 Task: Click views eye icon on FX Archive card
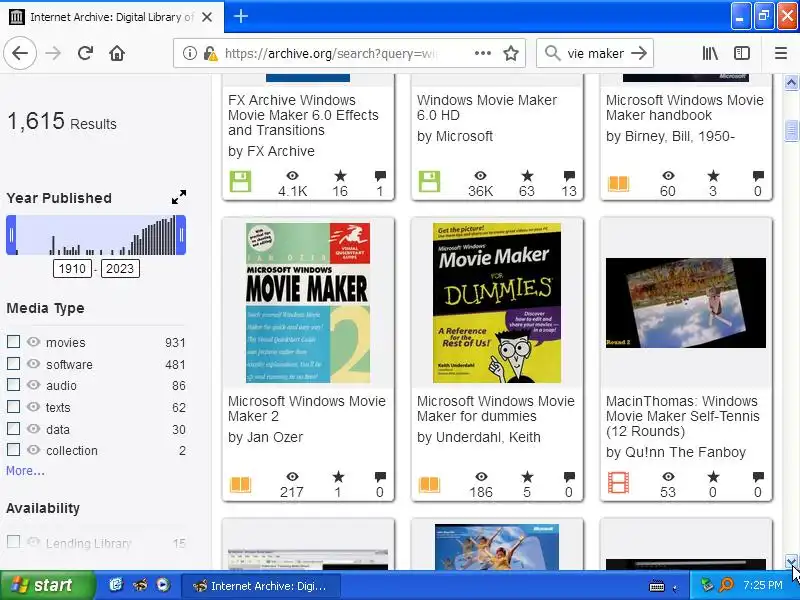tap(292, 176)
